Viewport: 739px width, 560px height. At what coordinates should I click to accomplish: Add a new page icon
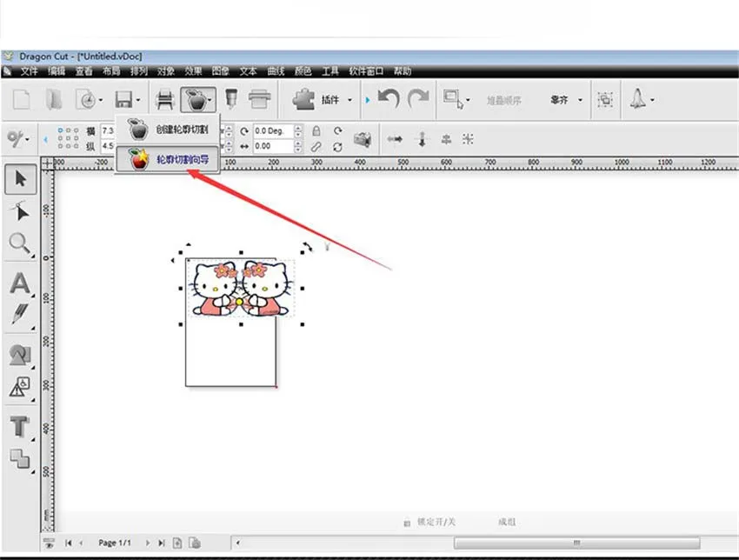click(x=177, y=543)
